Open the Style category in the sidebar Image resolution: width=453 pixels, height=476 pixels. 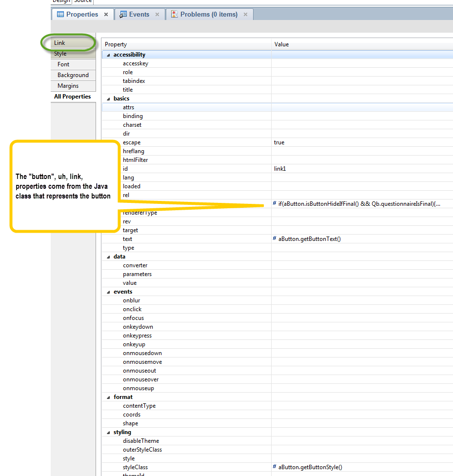(x=60, y=53)
